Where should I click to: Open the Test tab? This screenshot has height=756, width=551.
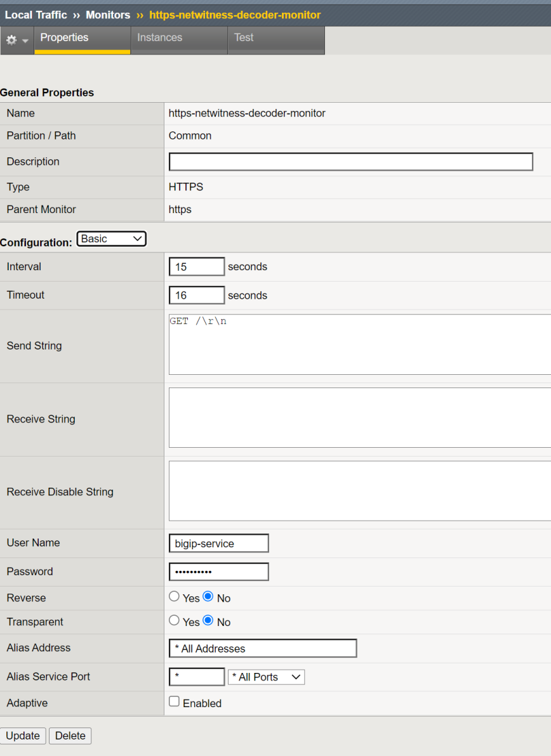click(244, 38)
